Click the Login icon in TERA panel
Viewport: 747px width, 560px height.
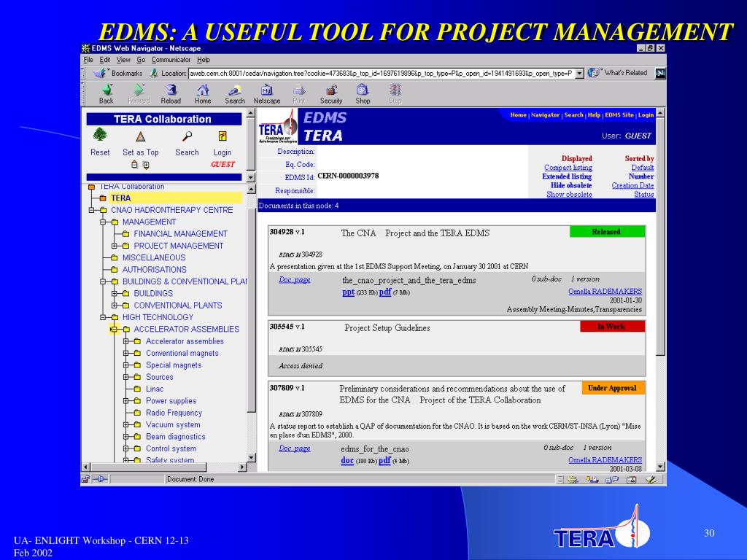click(222, 136)
